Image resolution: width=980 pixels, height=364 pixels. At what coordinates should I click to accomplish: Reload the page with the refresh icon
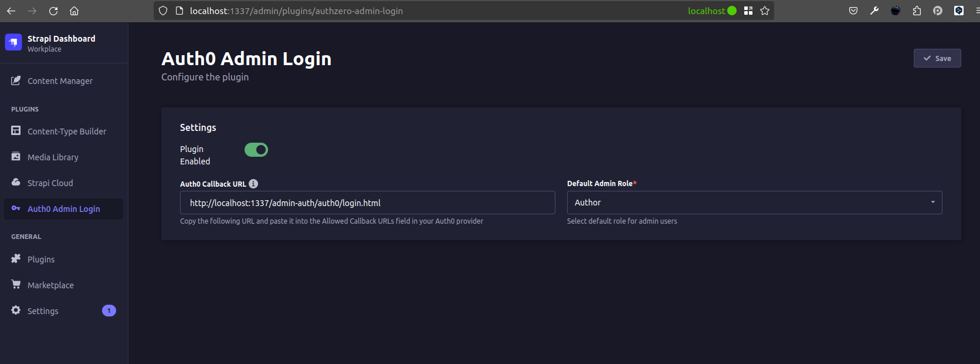53,11
